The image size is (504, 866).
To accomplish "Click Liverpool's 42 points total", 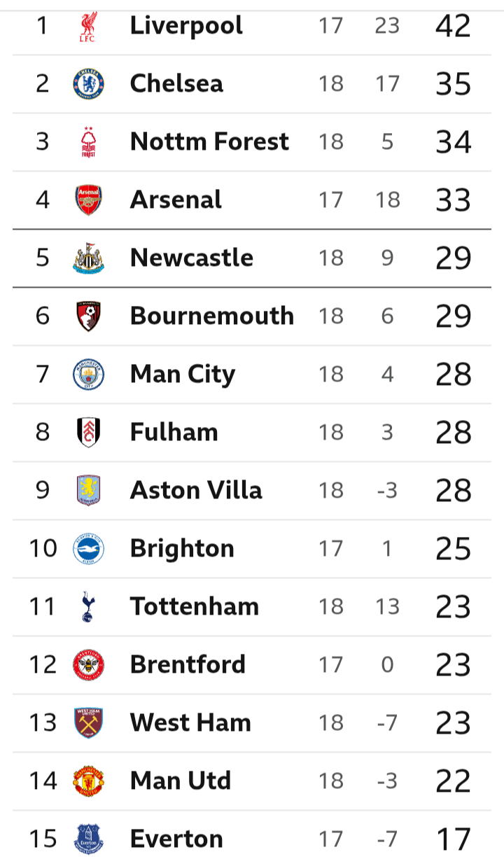I will click(x=453, y=26).
